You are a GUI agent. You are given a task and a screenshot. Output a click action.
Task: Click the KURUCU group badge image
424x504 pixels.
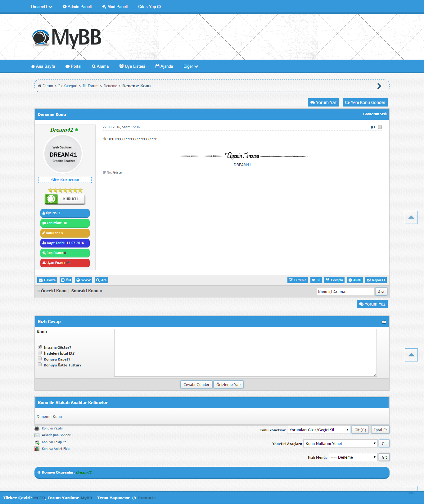point(65,199)
